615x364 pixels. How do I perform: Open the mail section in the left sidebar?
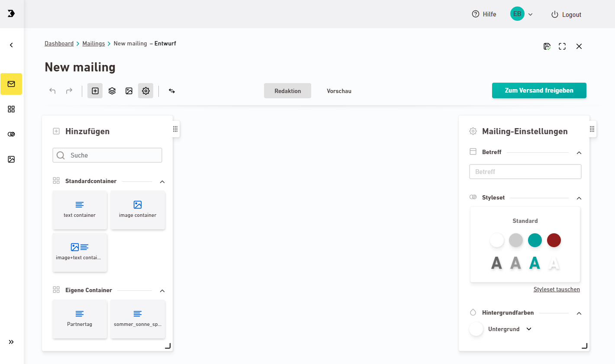(x=11, y=84)
